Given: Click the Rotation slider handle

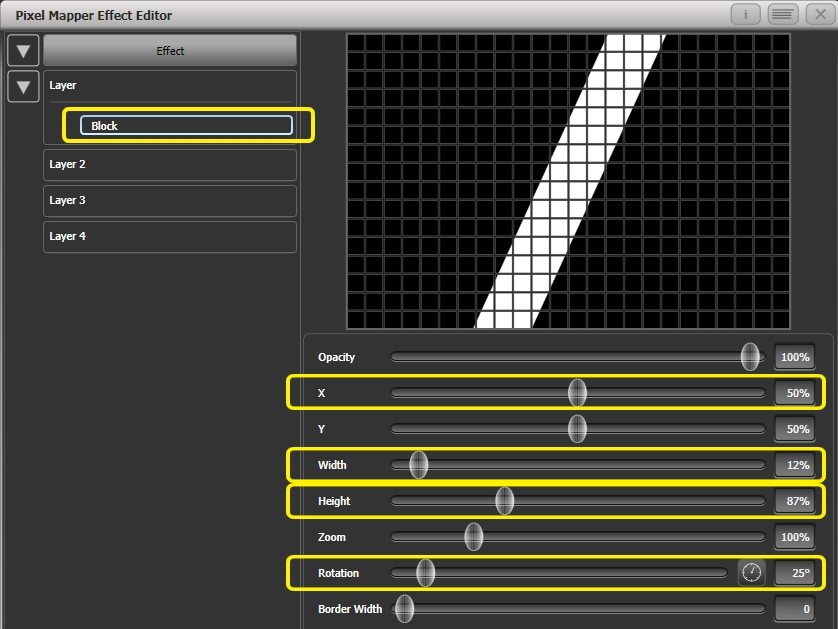Looking at the screenshot, I should pos(425,573).
